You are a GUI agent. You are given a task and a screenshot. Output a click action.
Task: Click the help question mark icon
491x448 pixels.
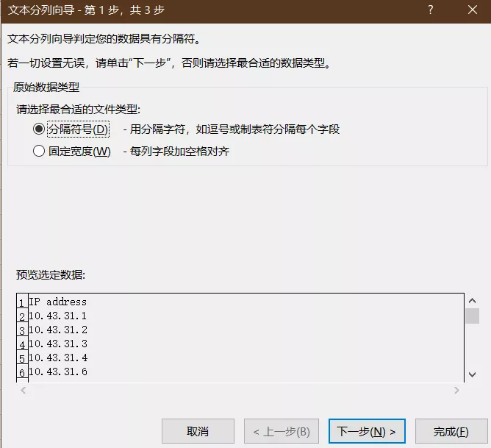[431, 10]
